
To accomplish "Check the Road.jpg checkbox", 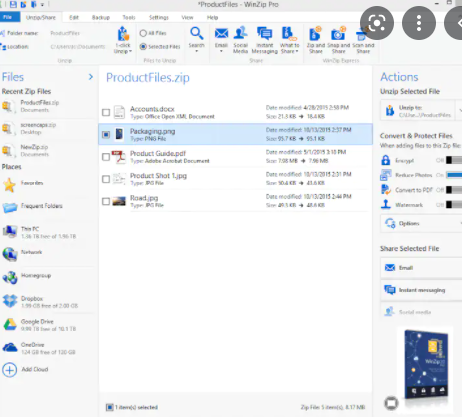I will coord(106,201).
